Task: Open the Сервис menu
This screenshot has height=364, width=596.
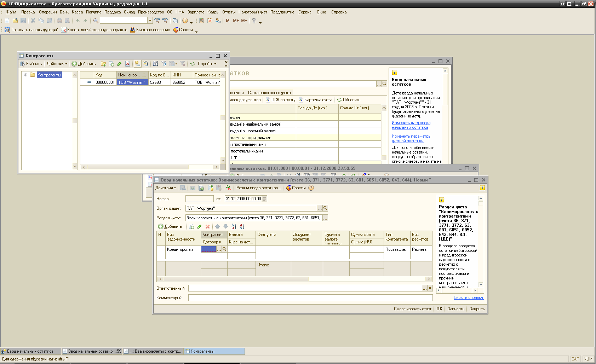Action: [x=305, y=12]
